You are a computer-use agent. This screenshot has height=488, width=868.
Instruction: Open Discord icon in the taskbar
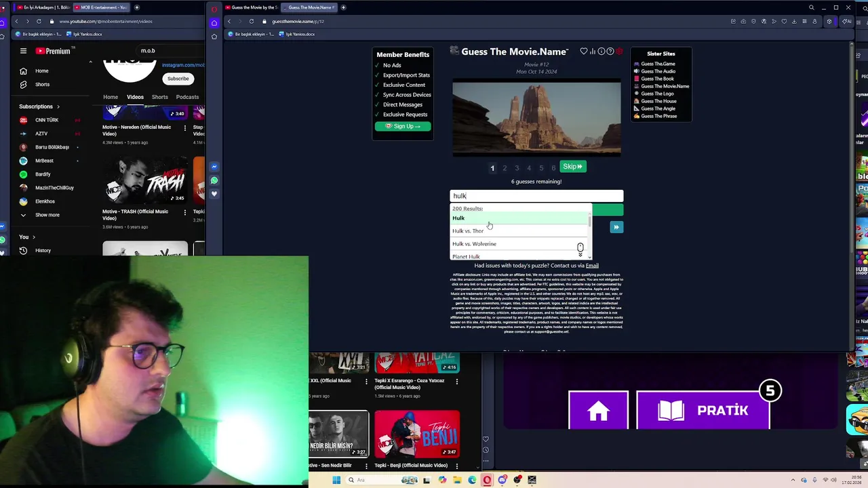[x=502, y=480]
